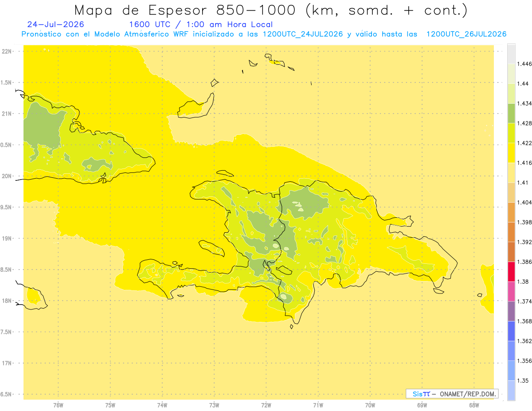Viewport: 532px width, 411px height.
Task: Select the colorbar value '1.38'
Action: point(523,282)
